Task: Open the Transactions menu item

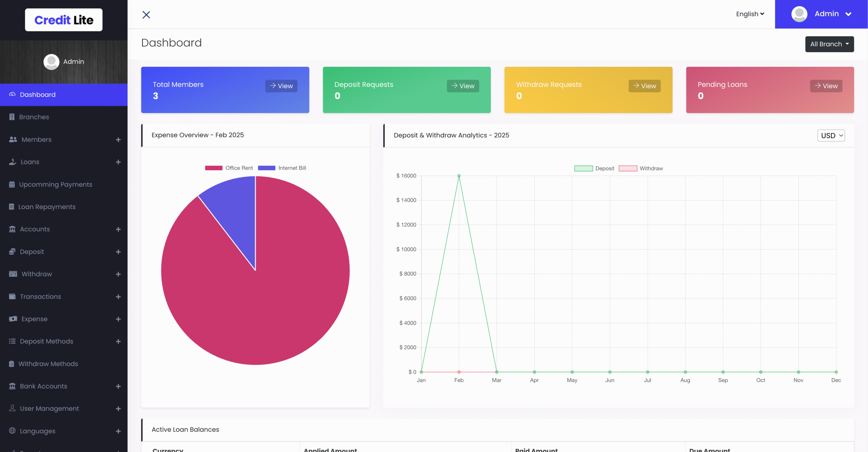Action: (x=40, y=296)
